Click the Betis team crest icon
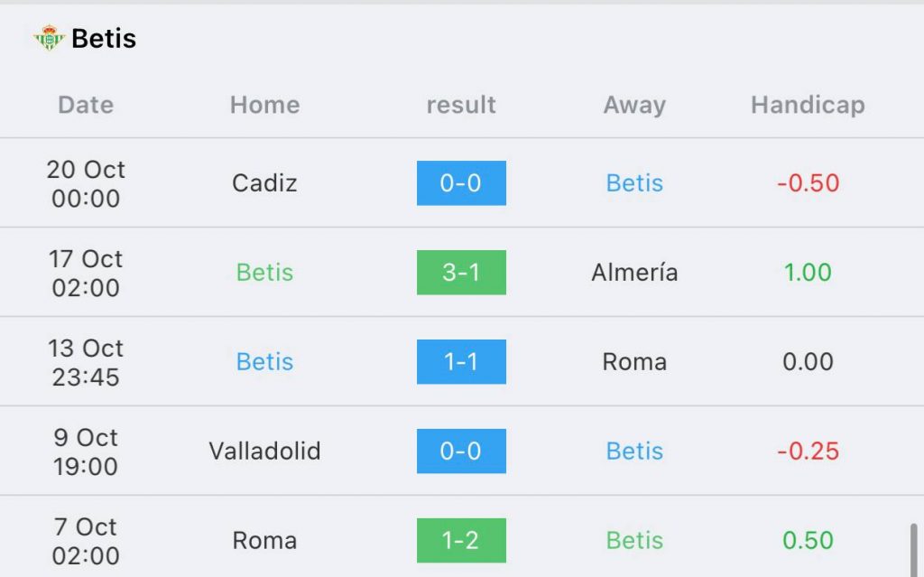Viewport: 924px width, 577px height. 49,38
